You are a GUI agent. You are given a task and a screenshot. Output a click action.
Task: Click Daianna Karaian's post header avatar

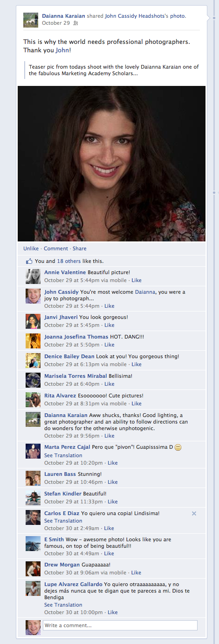pos(31,20)
